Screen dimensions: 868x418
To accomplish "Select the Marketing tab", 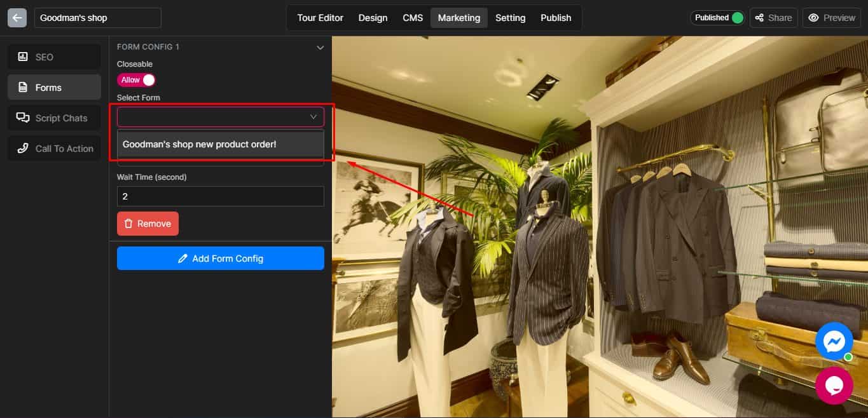I will pos(459,18).
